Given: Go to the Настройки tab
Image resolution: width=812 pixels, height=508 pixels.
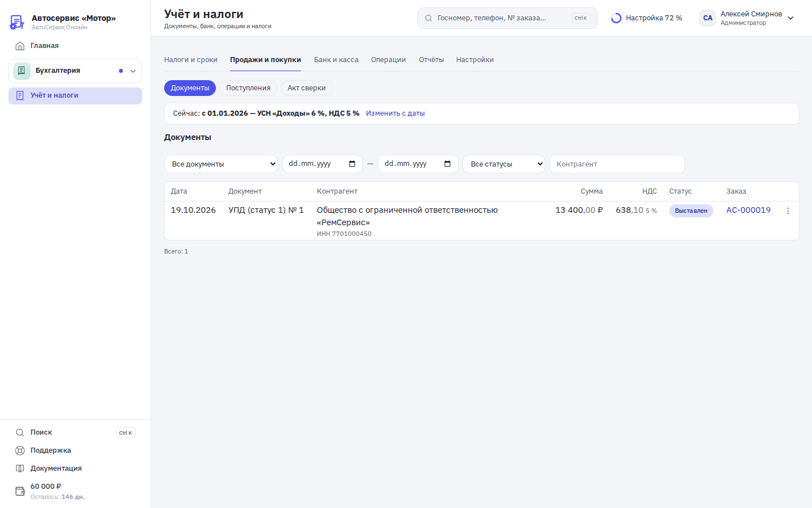Looking at the screenshot, I should coord(475,60).
